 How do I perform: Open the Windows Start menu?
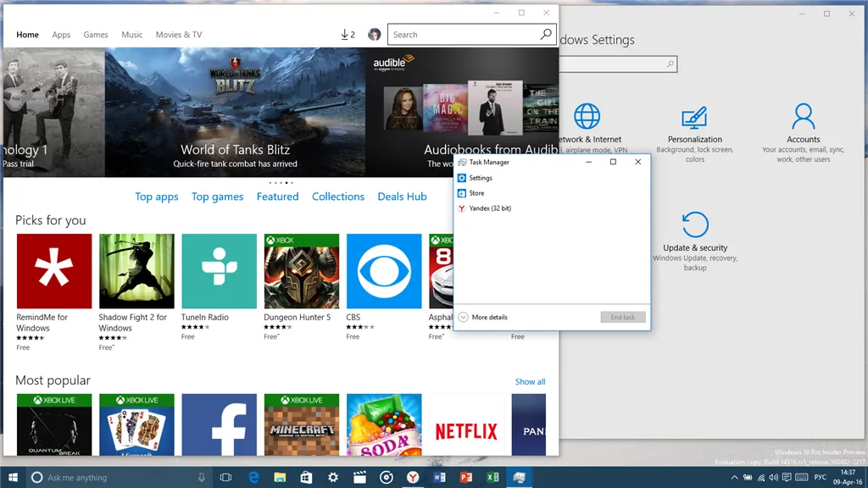[14, 477]
